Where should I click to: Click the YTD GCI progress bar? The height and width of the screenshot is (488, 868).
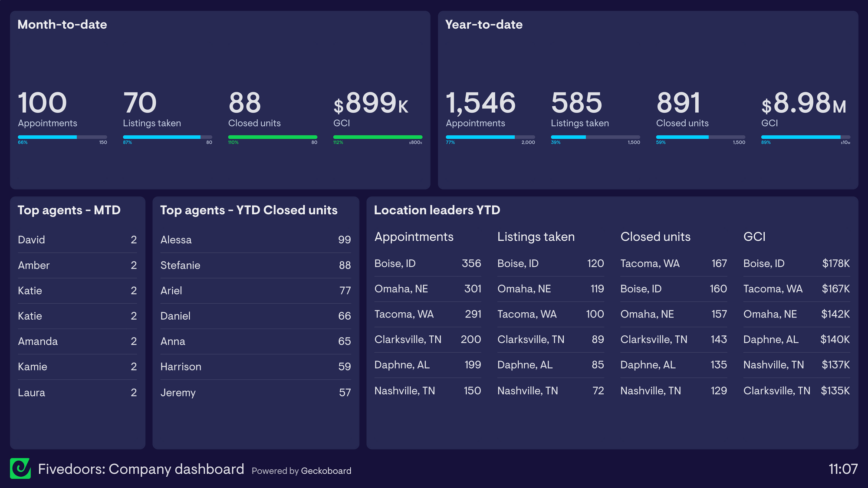click(x=806, y=137)
